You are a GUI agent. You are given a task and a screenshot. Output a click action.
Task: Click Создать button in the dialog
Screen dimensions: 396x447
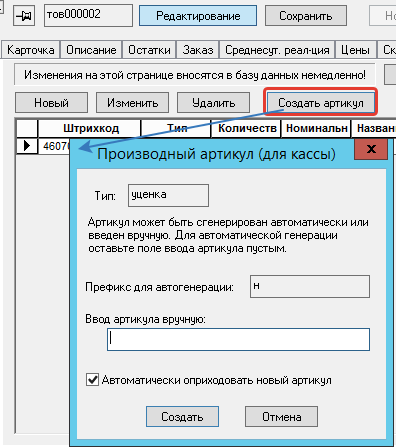tap(182, 417)
